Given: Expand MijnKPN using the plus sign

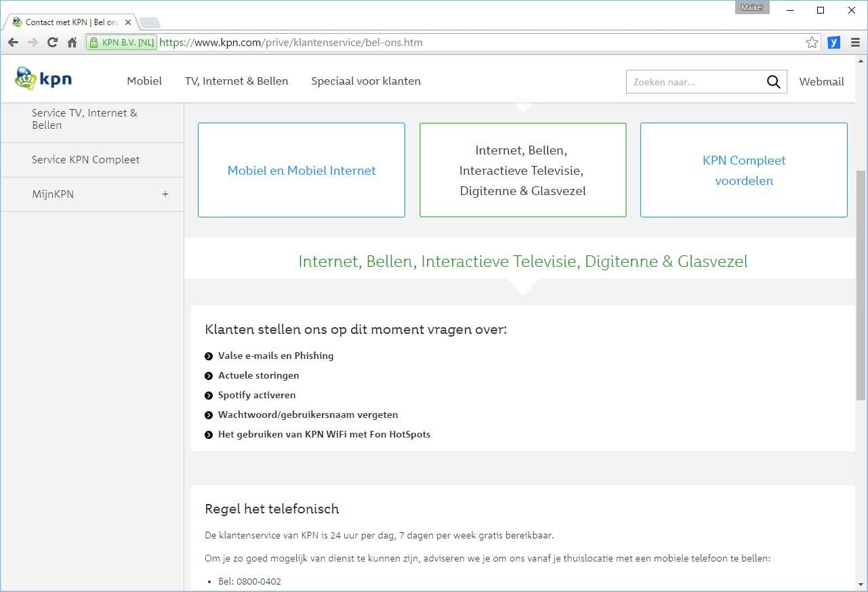Looking at the screenshot, I should tap(165, 194).
